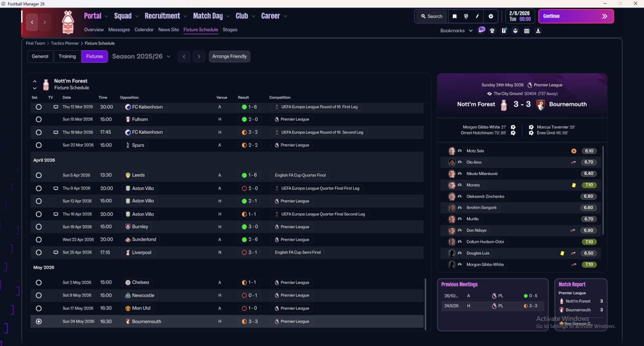Click Morato's yellow card icon
This screenshot has width=644, height=346.
tap(574, 185)
